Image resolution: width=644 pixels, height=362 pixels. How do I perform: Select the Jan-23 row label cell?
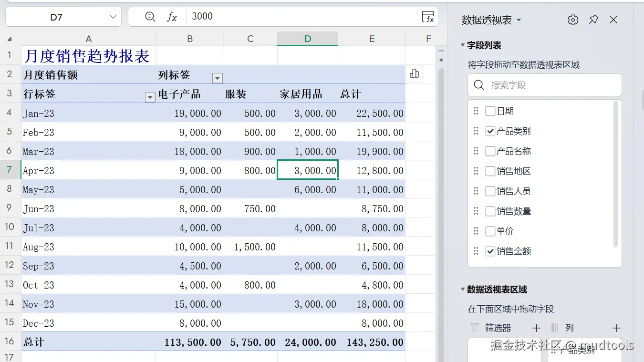89,113
